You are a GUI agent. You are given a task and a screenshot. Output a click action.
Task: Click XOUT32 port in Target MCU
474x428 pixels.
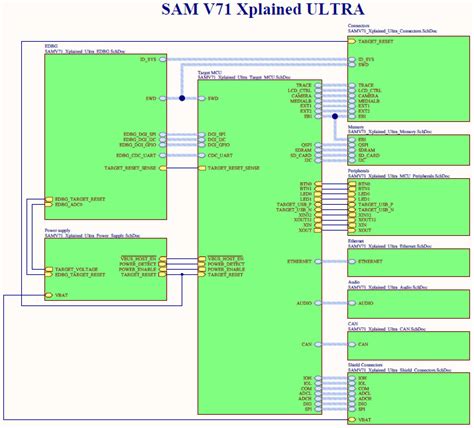[318, 220]
